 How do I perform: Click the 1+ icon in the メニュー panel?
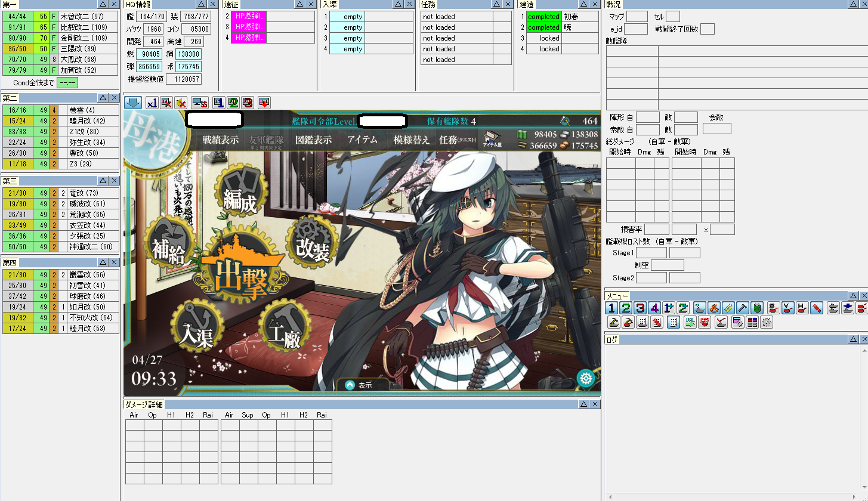[x=669, y=308]
